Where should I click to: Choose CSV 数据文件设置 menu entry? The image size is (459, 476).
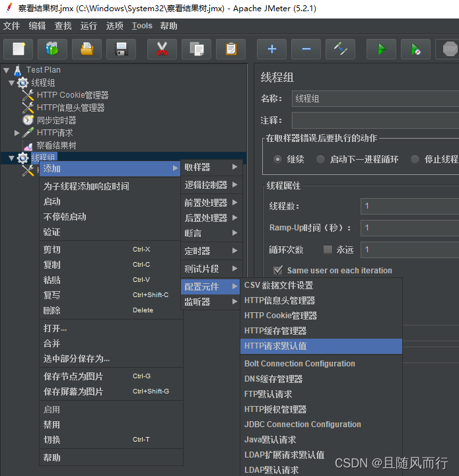(321, 285)
